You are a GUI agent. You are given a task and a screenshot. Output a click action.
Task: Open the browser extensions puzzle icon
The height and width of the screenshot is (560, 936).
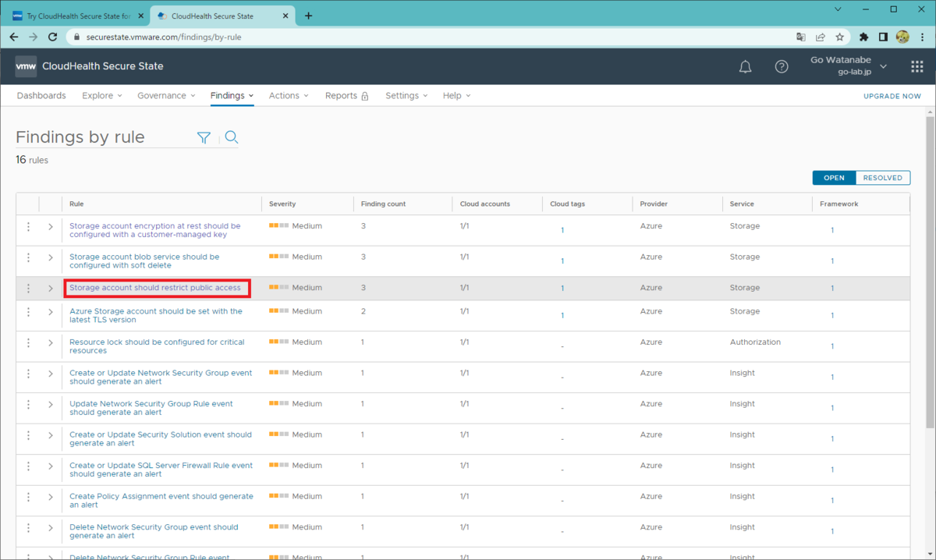pos(864,37)
